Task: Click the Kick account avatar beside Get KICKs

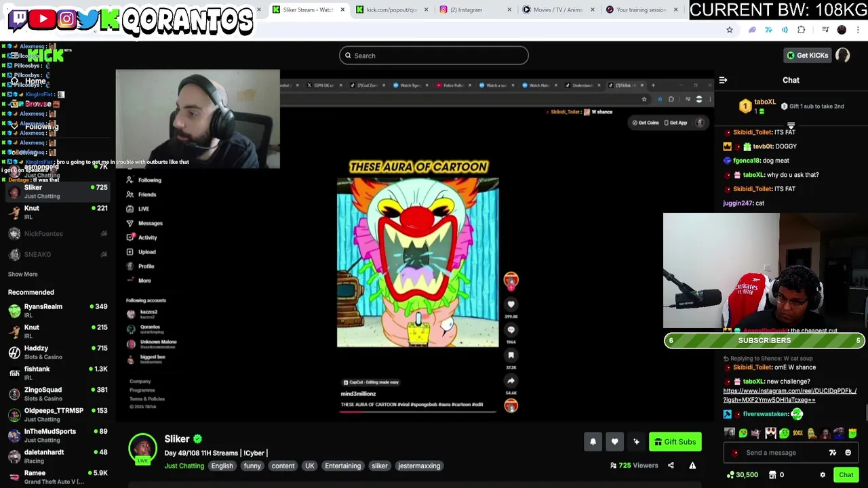Action: pyautogui.click(x=842, y=56)
